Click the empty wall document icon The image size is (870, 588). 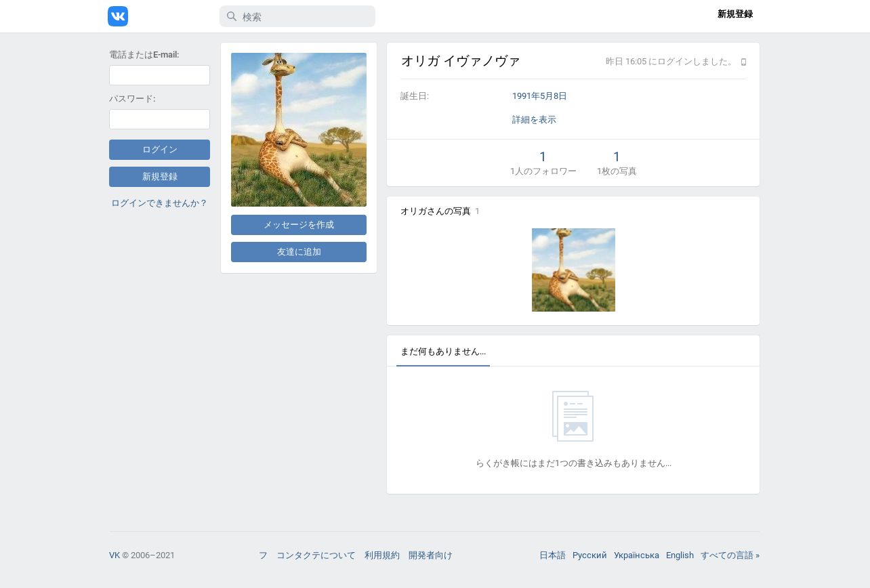573,416
